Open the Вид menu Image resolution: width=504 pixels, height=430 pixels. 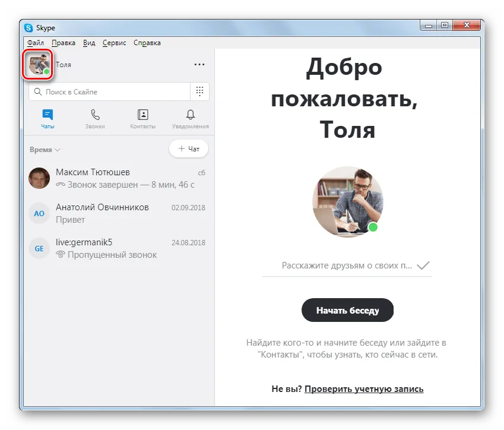(89, 43)
